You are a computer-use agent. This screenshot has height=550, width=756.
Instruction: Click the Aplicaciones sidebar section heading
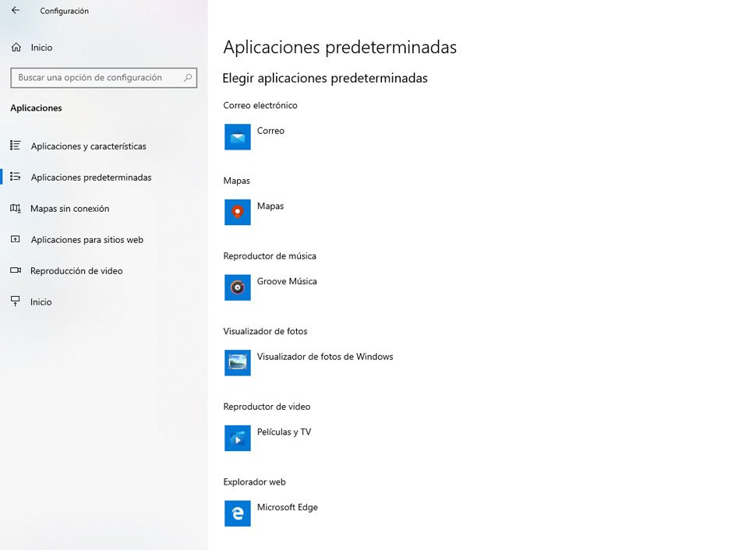pos(36,108)
